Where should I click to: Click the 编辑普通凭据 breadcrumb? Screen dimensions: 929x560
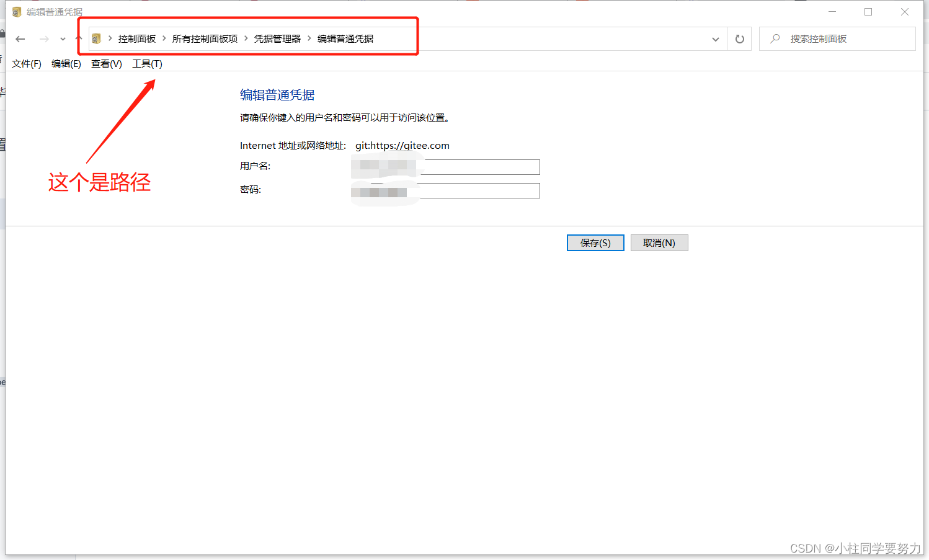pyautogui.click(x=345, y=38)
